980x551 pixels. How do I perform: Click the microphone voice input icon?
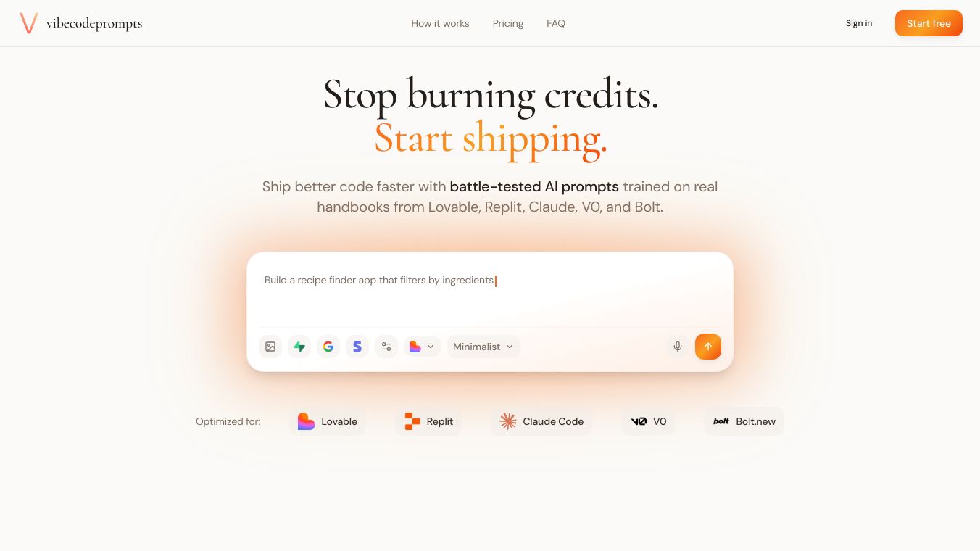point(678,347)
